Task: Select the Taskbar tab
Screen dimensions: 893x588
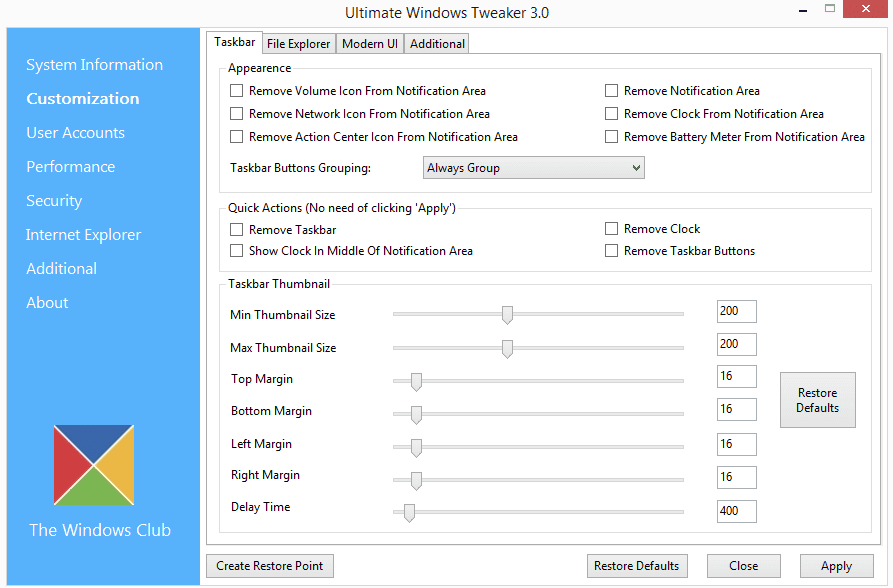Action: coord(234,43)
